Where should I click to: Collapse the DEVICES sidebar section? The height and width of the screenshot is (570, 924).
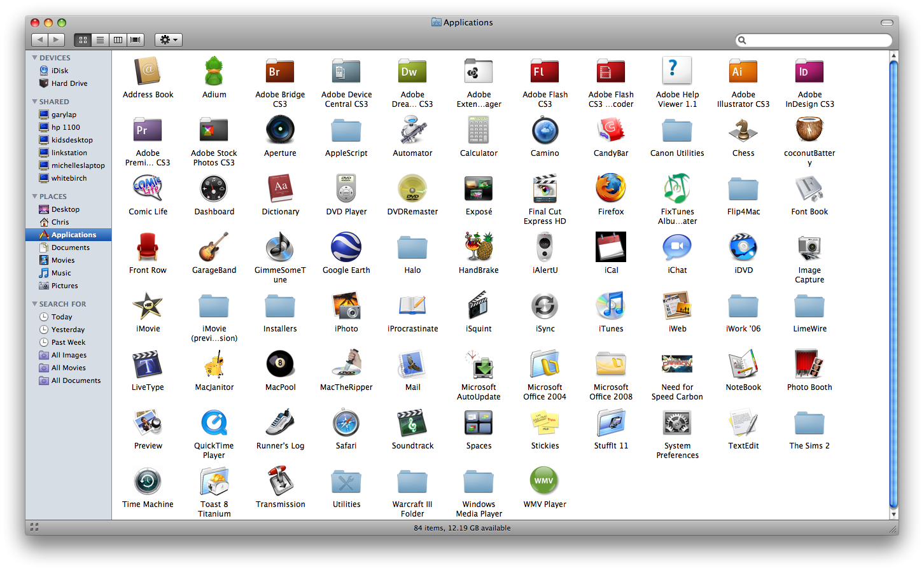click(x=34, y=58)
